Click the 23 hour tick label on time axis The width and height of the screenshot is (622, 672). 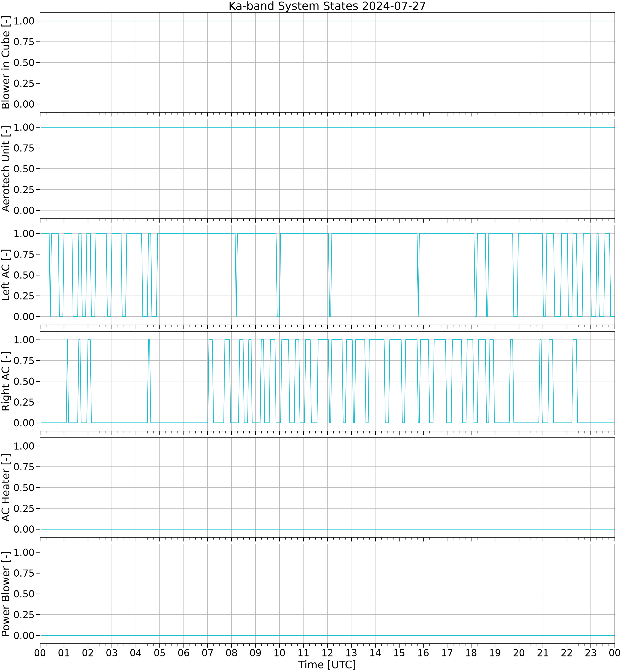(x=591, y=653)
